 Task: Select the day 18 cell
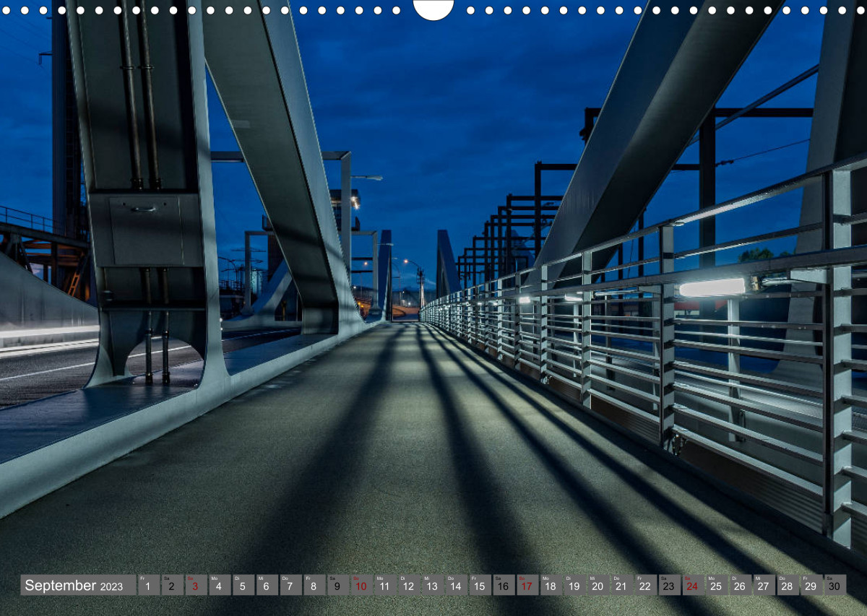coord(551,585)
